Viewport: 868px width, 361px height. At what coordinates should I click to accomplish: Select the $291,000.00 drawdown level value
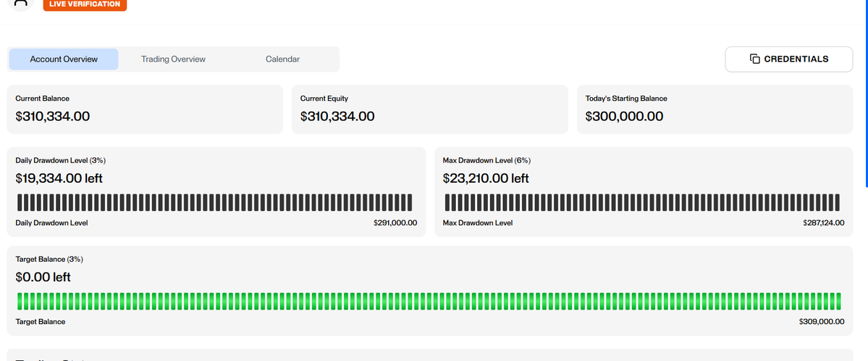[395, 223]
